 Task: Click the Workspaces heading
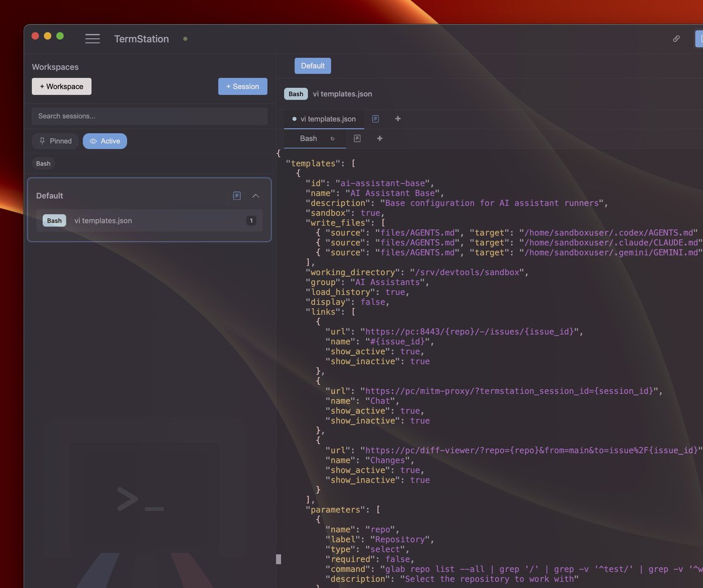(x=55, y=67)
